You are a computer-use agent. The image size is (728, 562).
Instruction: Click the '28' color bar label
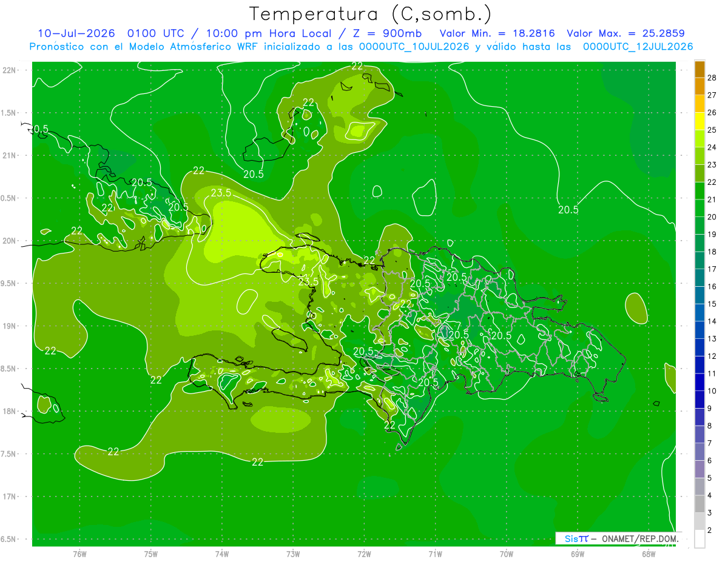[x=712, y=78]
